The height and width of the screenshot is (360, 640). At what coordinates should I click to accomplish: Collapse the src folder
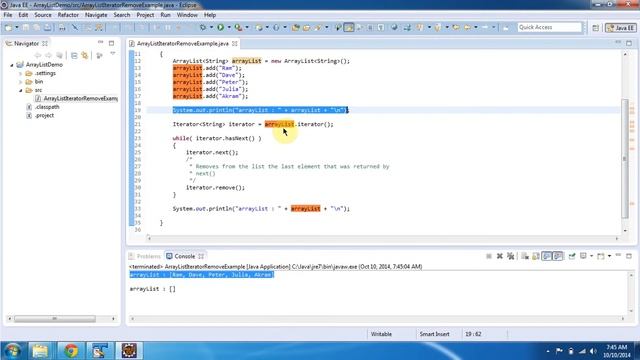pos(20,90)
